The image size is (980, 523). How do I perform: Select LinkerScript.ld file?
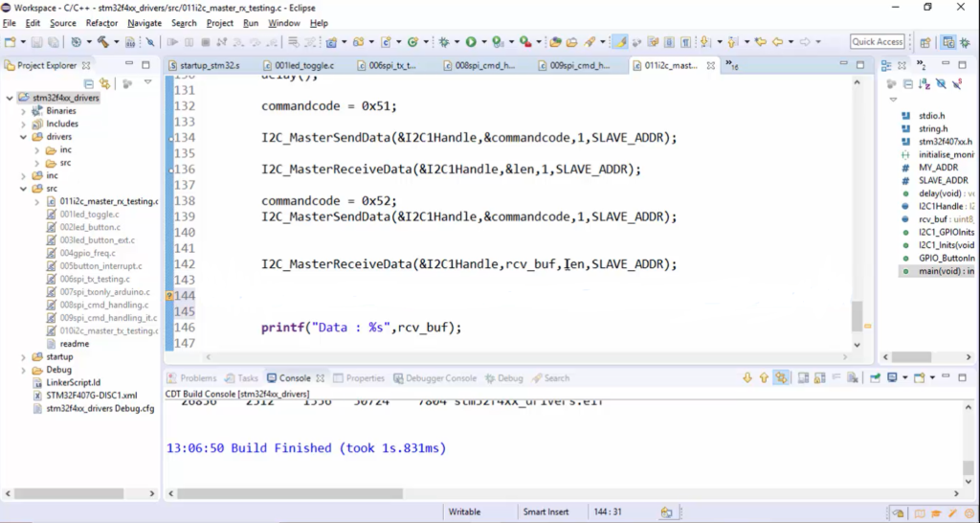[x=73, y=382]
